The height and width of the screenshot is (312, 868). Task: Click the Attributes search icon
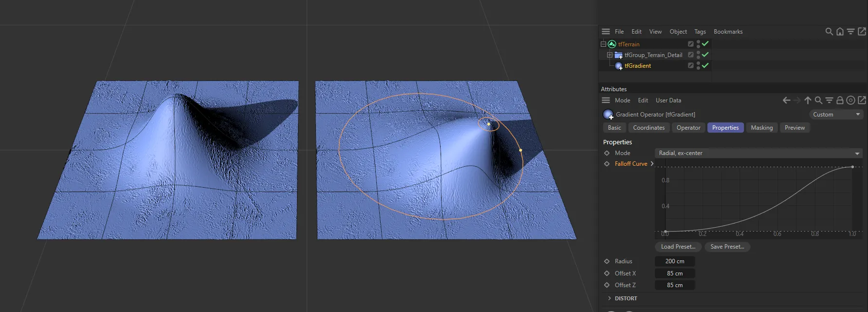pos(818,100)
